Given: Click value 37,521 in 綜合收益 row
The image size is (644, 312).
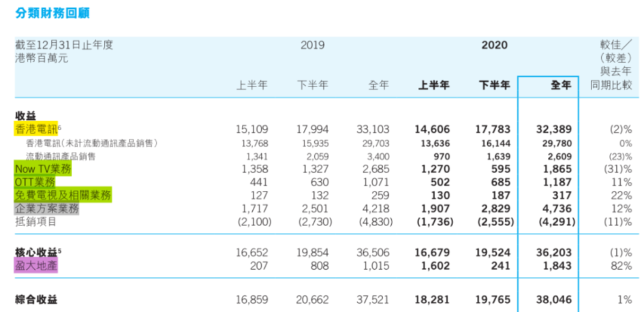Looking at the screenshot, I should click(x=373, y=299).
